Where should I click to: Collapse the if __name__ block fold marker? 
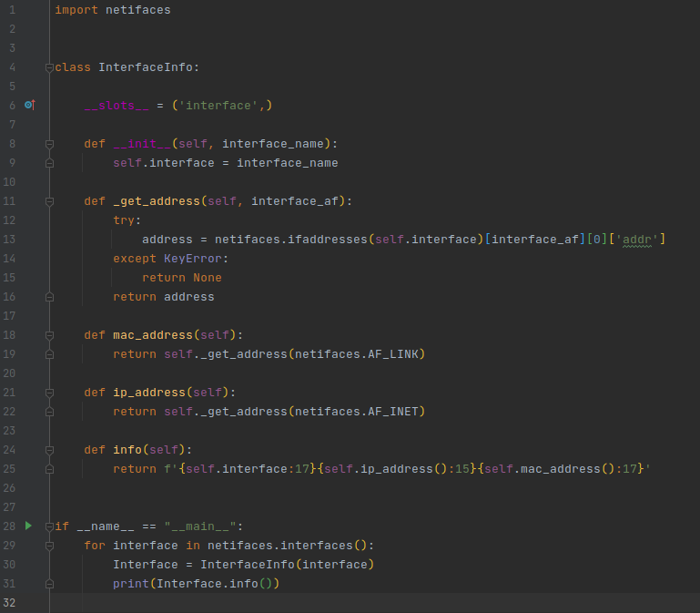49,526
